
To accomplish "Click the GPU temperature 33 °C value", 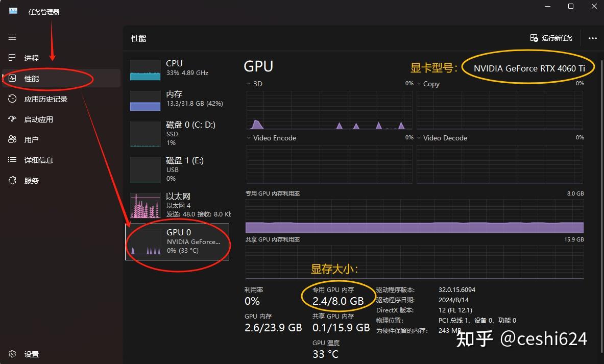I will coord(326,354).
